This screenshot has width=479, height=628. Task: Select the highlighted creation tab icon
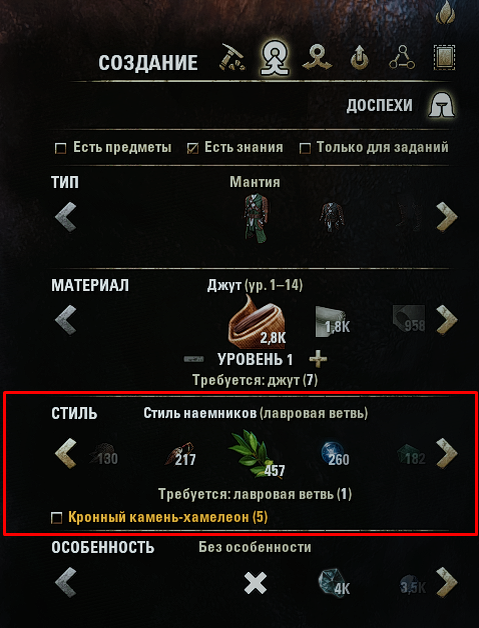pyautogui.click(x=275, y=58)
